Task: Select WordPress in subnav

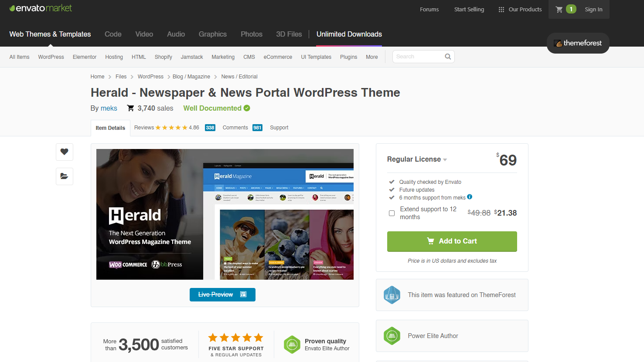Action: [51, 57]
